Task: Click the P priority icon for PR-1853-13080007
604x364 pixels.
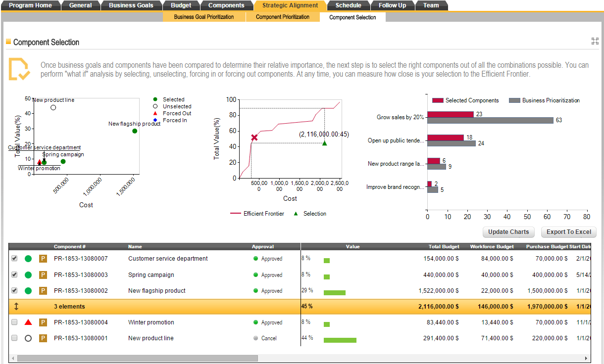Action: [43, 258]
